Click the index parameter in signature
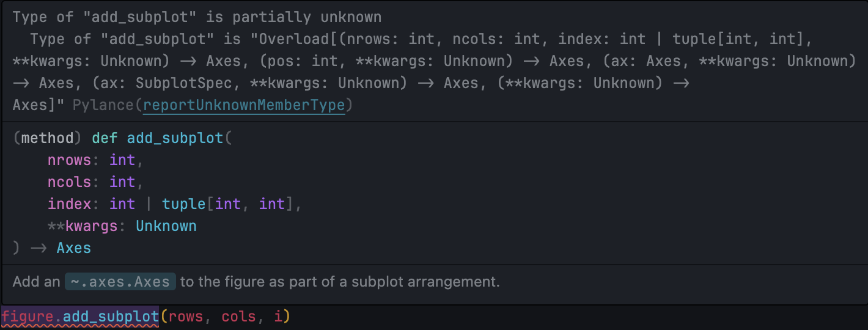 pos(69,204)
